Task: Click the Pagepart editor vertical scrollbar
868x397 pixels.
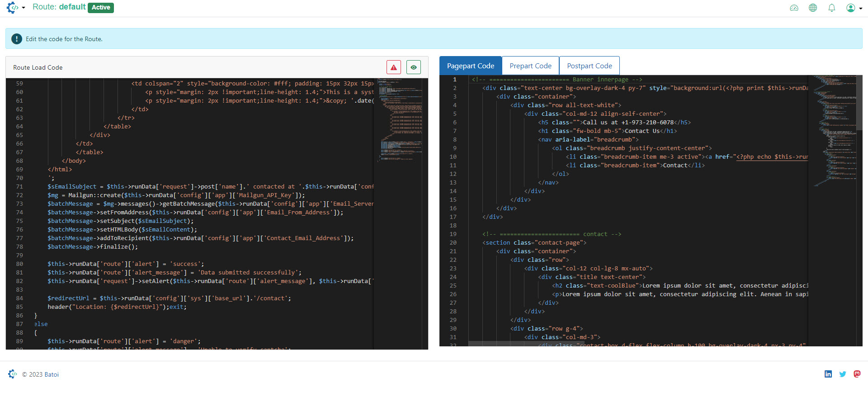Action: 859,103
